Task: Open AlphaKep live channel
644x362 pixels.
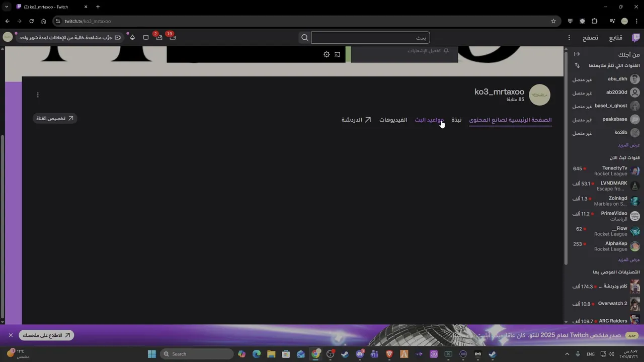Action: (606, 246)
